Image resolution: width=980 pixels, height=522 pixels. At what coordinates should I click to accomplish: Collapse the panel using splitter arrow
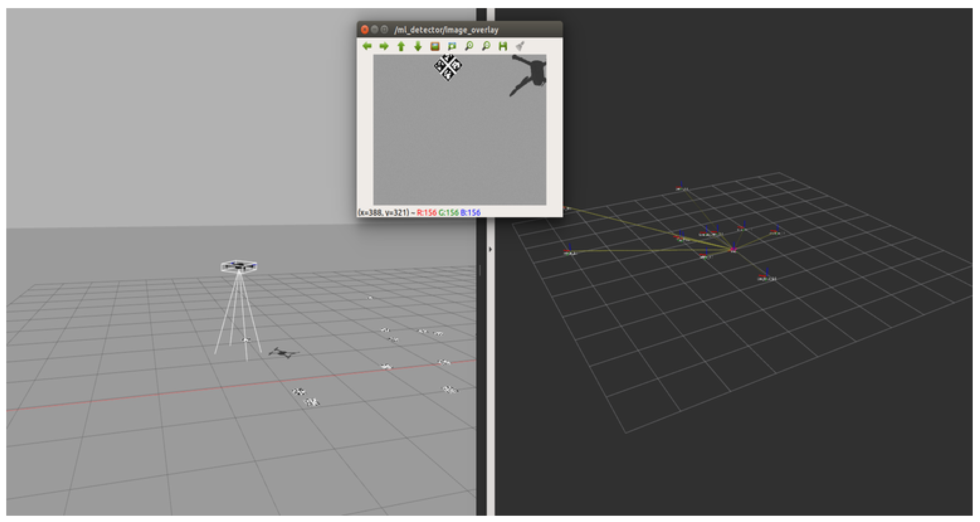(490, 249)
